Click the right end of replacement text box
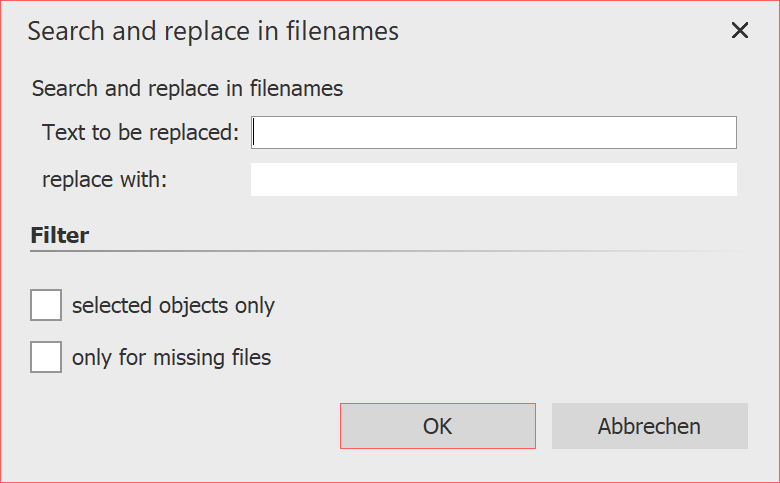 pyautogui.click(x=728, y=180)
